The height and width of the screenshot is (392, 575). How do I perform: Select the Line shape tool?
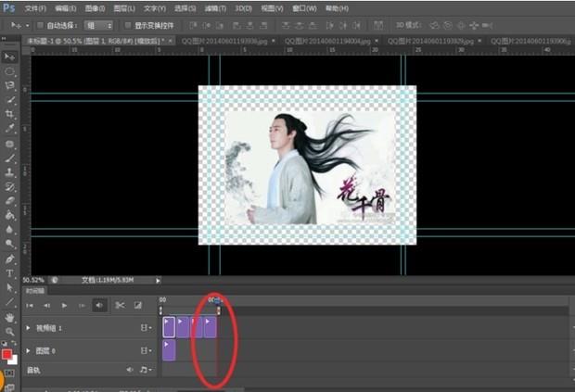(9, 302)
